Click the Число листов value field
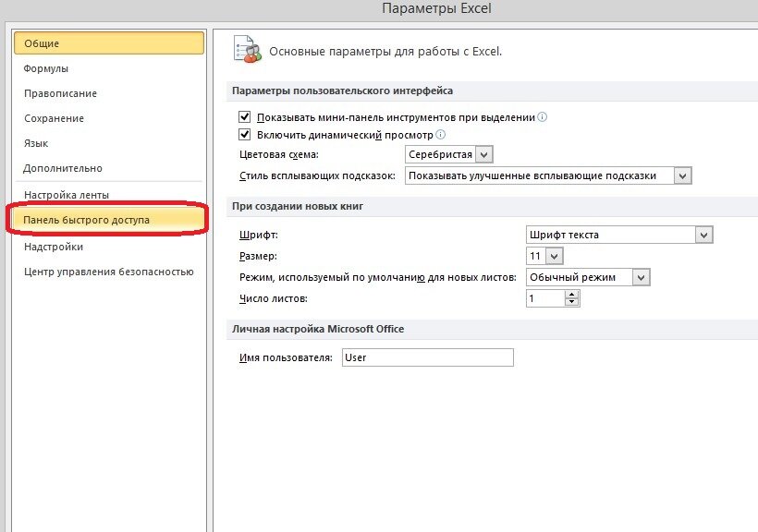Screen dimensions: 758x532 (x=545, y=298)
